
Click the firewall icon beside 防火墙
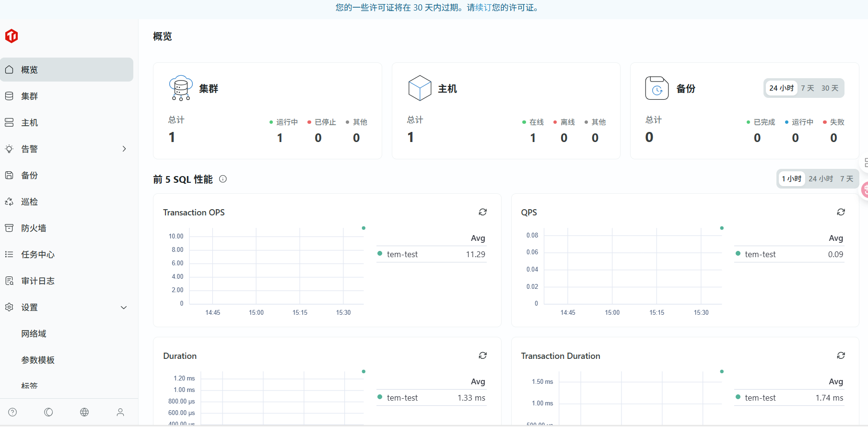coord(9,228)
